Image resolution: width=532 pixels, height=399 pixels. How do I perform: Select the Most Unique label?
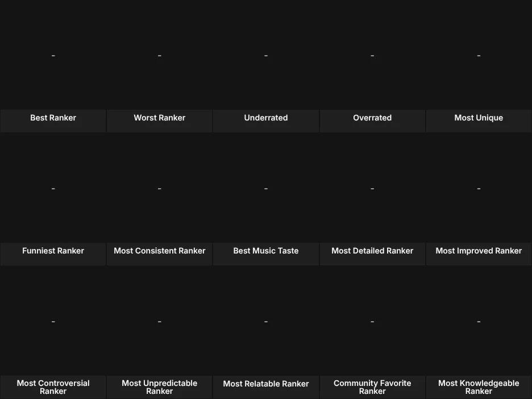479,118
